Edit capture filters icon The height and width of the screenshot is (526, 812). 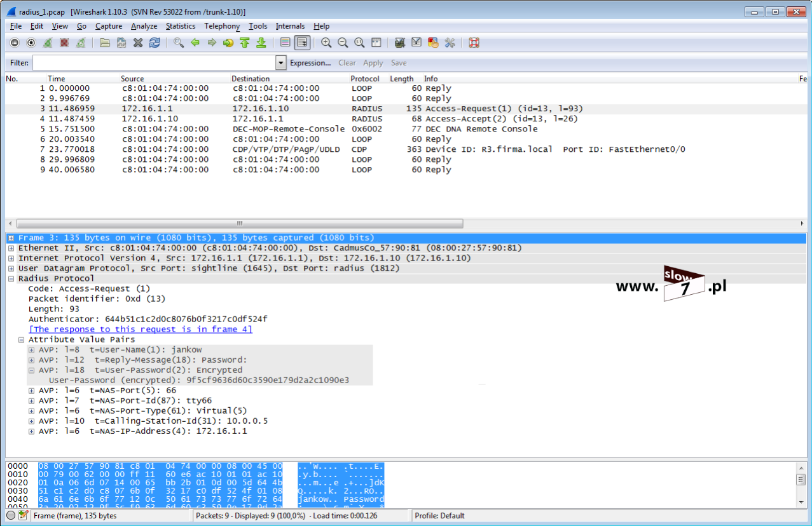point(400,43)
